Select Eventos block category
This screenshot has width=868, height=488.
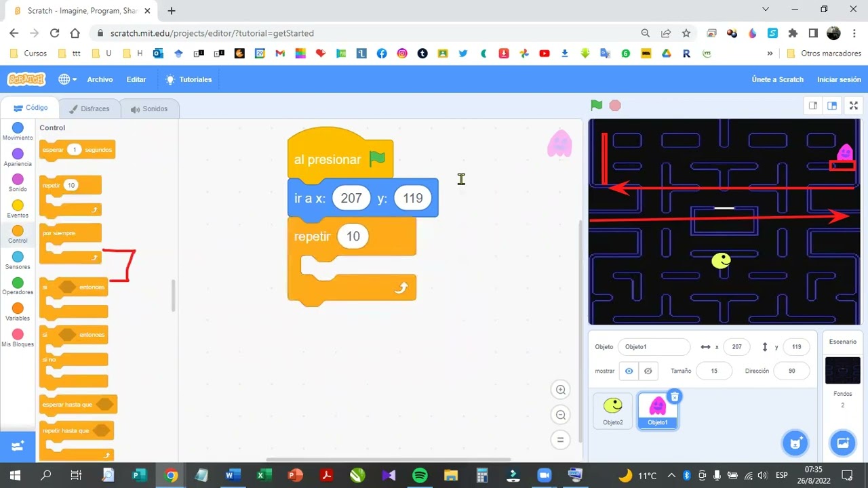click(x=18, y=209)
